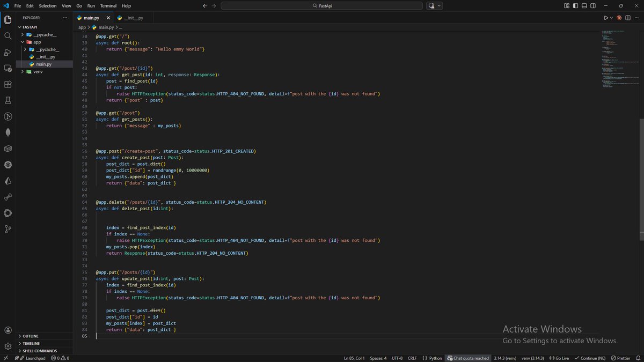Image resolution: width=644 pixels, height=362 pixels.
Task: Open the Run and Debug view
Action: pyautogui.click(x=8, y=52)
